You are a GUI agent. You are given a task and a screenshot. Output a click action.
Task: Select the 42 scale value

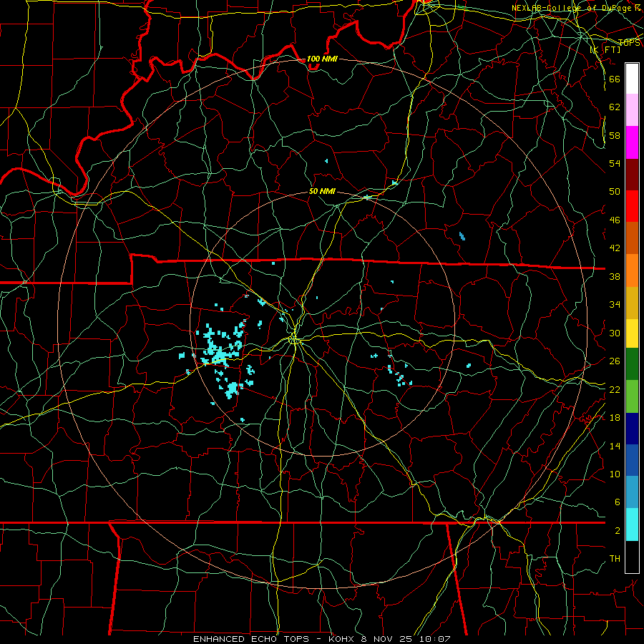(615, 248)
